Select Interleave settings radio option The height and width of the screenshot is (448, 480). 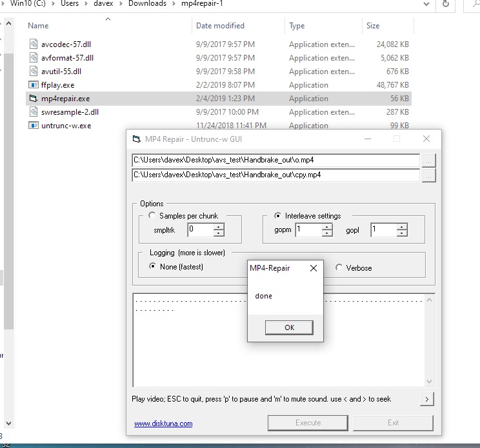(277, 215)
